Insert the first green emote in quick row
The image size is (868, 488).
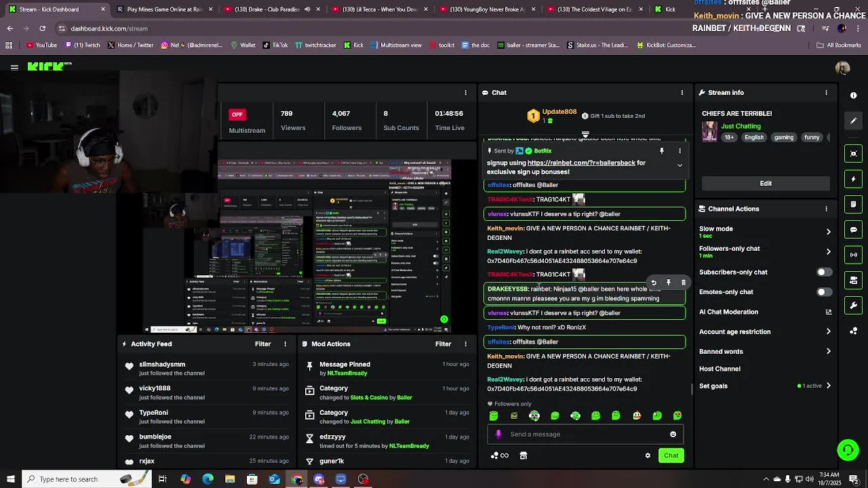494,415
